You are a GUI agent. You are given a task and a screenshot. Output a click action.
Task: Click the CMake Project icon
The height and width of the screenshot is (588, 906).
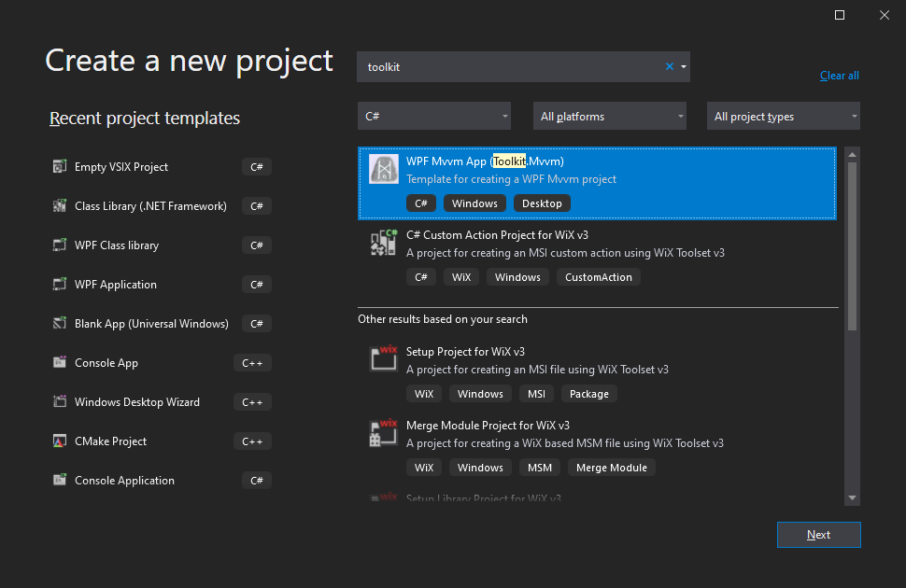click(x=60, y=441)
